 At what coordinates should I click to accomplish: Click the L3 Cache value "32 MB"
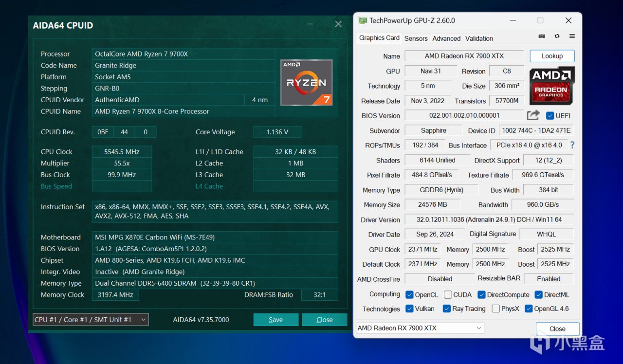pyautogui.click(x=295, y=175)
